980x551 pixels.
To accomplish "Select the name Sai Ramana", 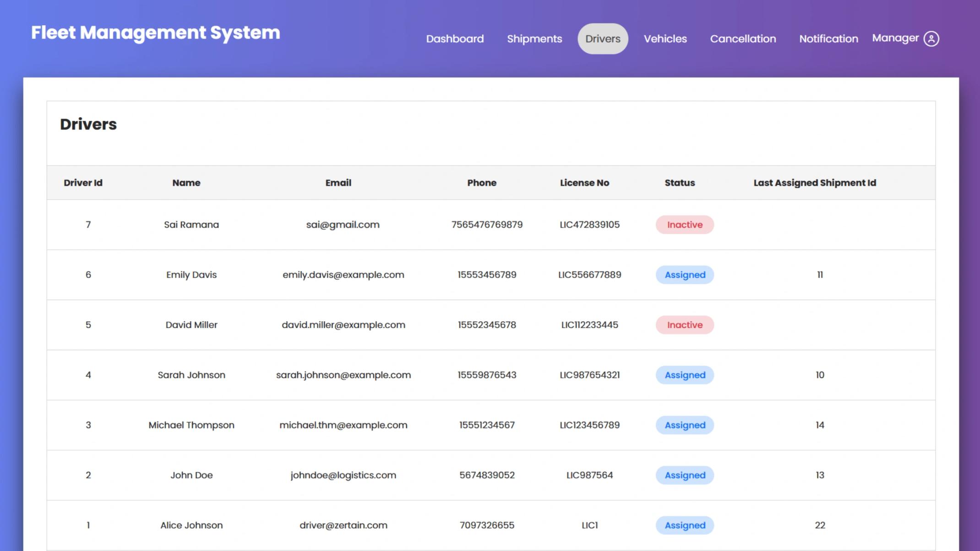I will click(191, 225).
